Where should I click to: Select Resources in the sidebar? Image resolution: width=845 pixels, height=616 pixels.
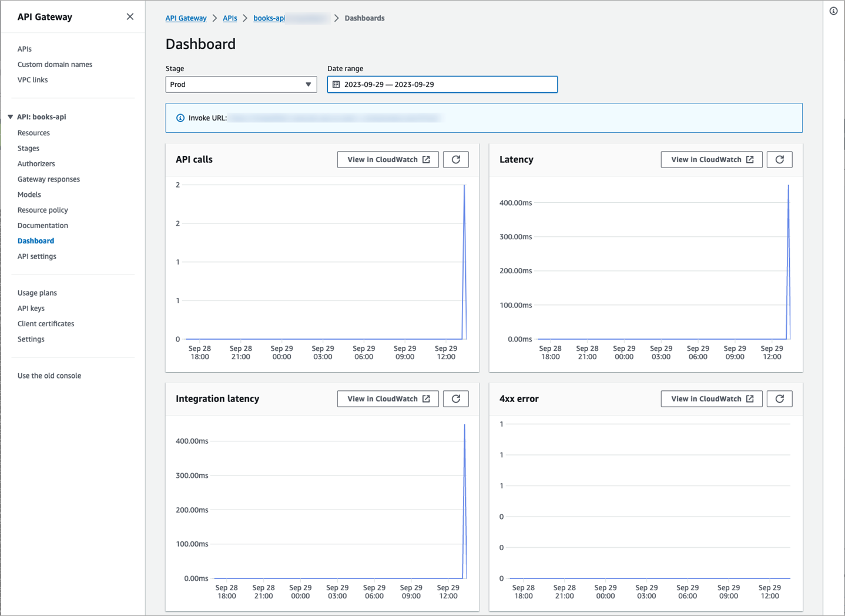tap(33, 133)
